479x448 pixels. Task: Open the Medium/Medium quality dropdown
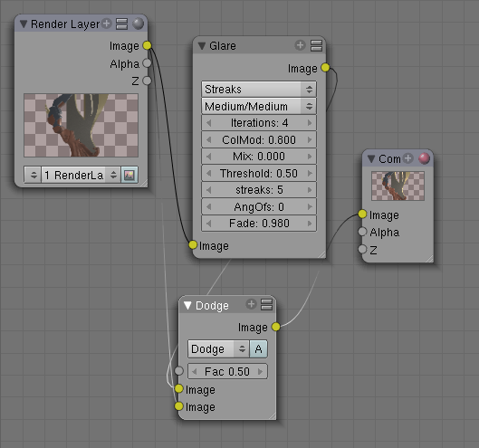(259, 106)
